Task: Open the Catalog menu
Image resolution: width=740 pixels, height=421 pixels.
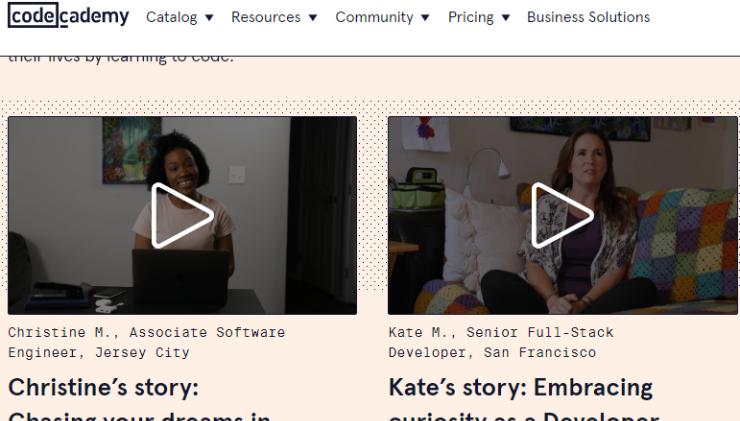Action: click(x=170, y=18)
